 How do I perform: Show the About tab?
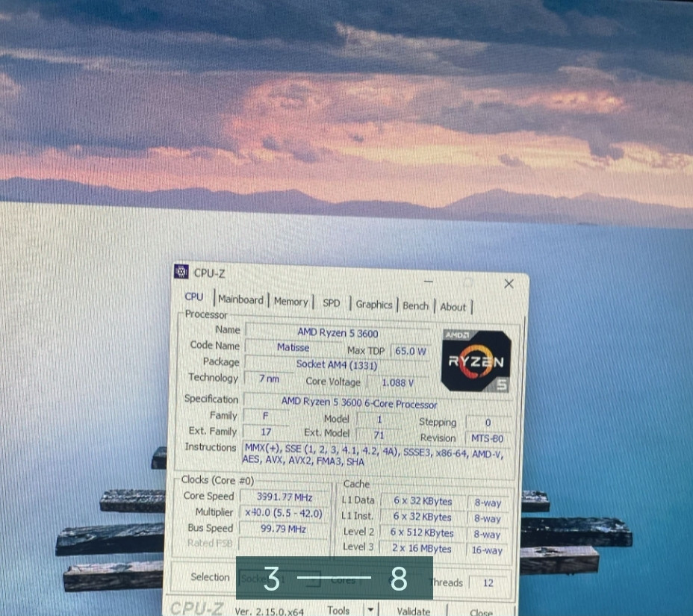point(453,307)
